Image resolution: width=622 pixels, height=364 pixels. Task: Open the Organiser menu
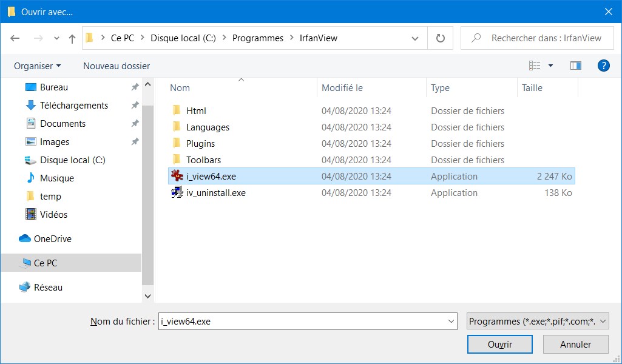37,66
